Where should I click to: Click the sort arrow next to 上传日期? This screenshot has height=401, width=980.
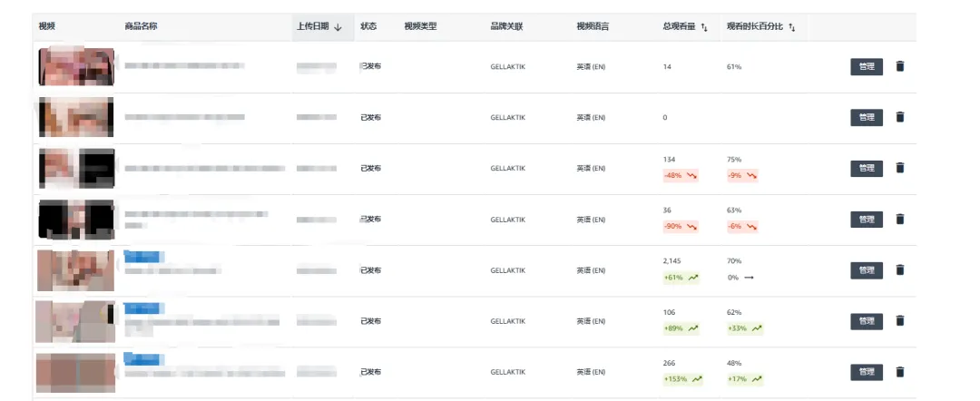click(x=338, y=27)
